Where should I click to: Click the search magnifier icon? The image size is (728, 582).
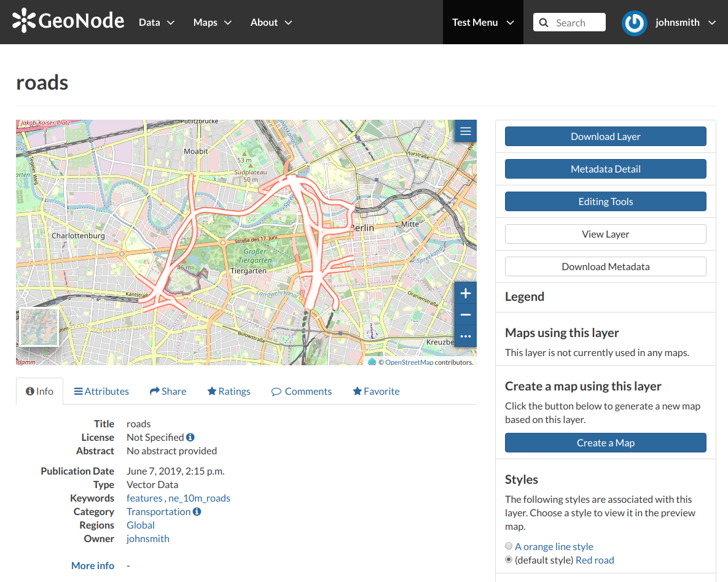click(x=544, y=23)
